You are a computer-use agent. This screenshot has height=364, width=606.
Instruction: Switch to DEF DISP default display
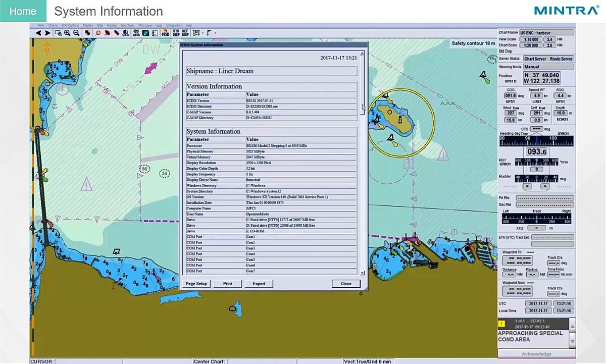pos(185,33)
